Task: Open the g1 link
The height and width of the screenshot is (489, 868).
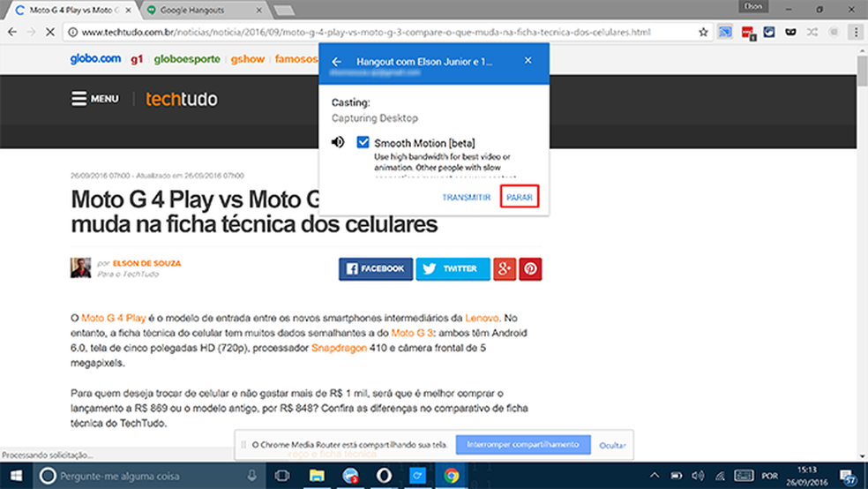Action: point(137,59)
